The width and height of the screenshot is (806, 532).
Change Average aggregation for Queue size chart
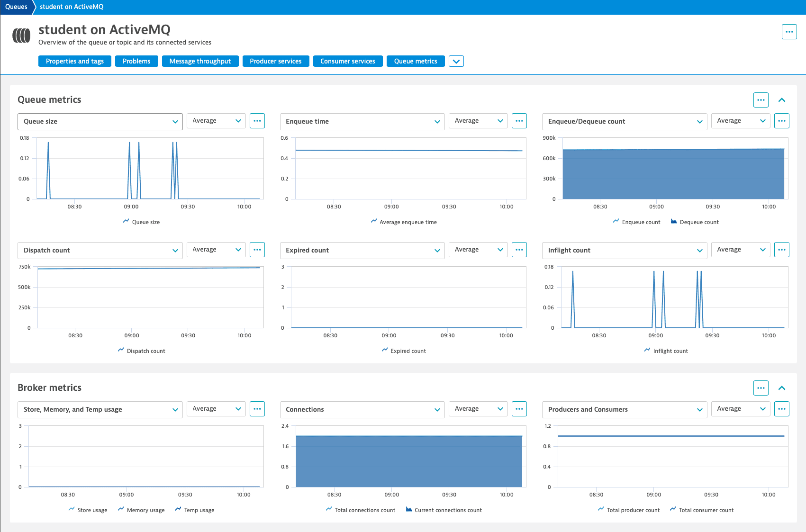pos(216,121)
